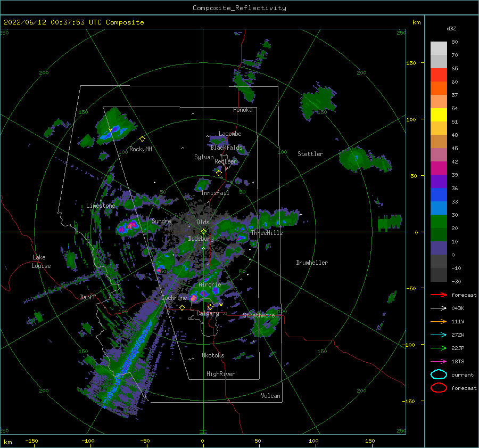Click the Stettler town label

[x=310, y=154]
